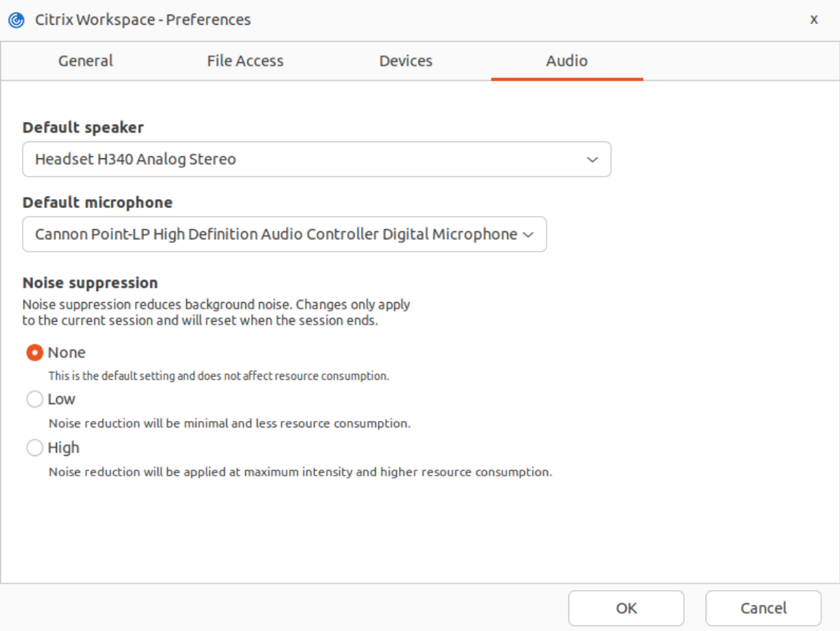Switch to the General tab
This screenshot has width=840, height=631.
coord(85,61)
